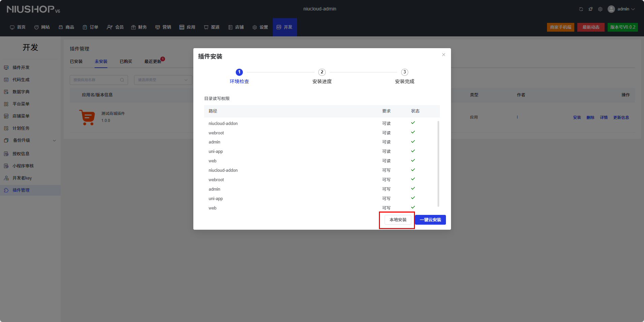Click the admin user avatar
Image resolution: width=644 pixels, height=322 pixels.
point(611,9)
